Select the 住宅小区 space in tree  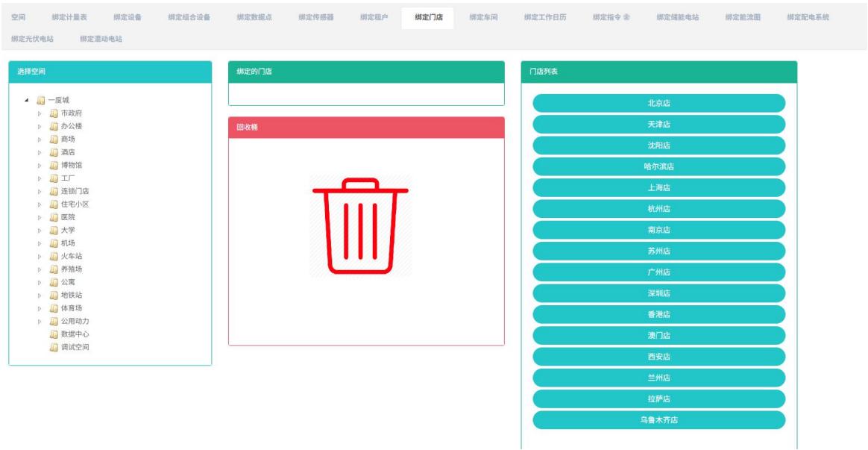pos(75,204)
